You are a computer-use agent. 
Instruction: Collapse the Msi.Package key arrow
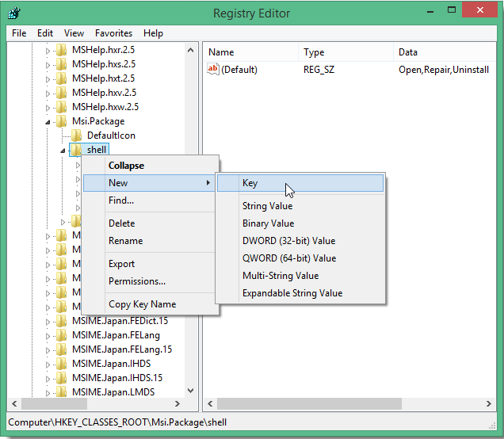coord(48,122)
